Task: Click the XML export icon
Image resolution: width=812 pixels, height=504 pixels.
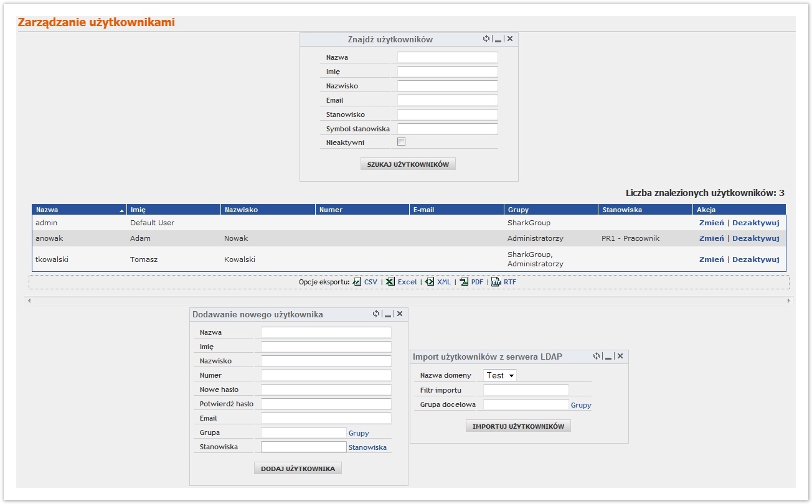Action: tap(430, 282)
